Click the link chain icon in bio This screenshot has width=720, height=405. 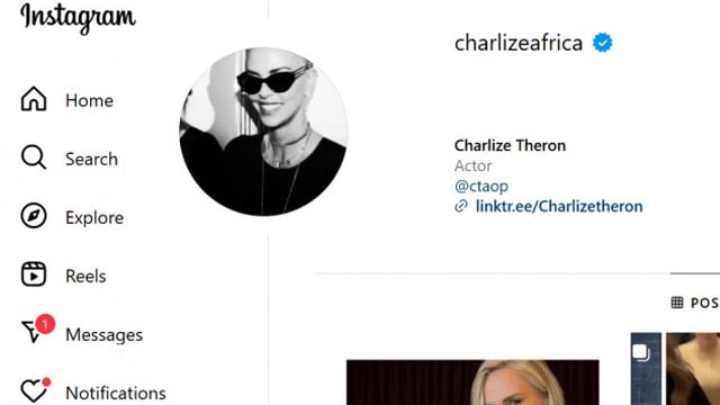461,207
